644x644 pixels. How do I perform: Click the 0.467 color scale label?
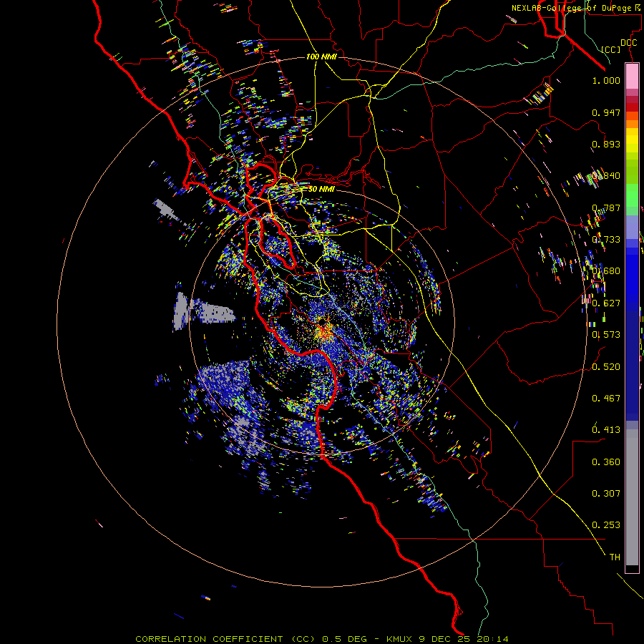tap(606, 399)
